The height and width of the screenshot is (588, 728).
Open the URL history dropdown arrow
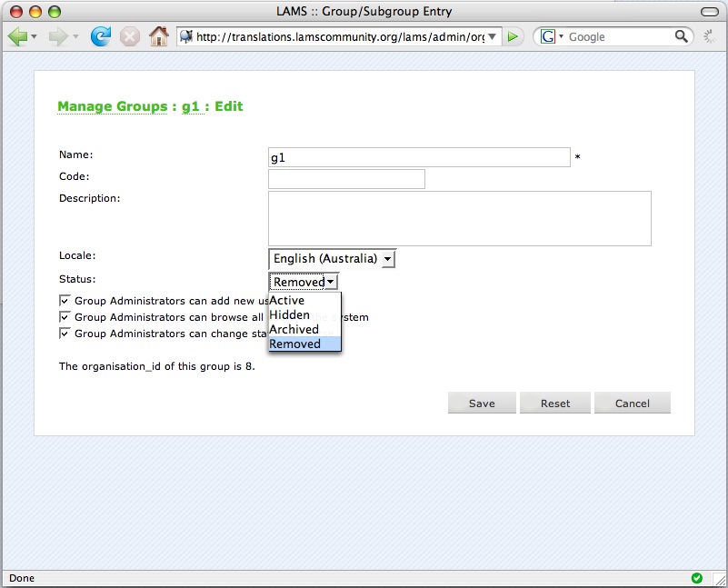(493, 36)
